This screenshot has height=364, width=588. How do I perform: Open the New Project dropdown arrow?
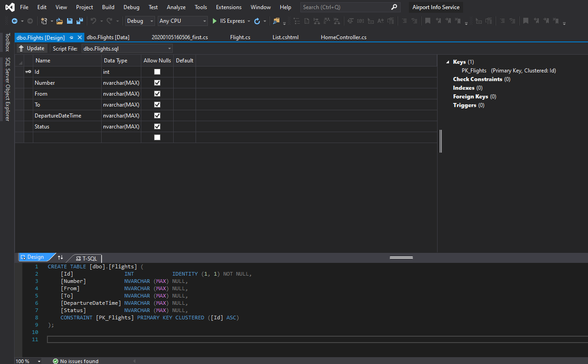(52, 21)
